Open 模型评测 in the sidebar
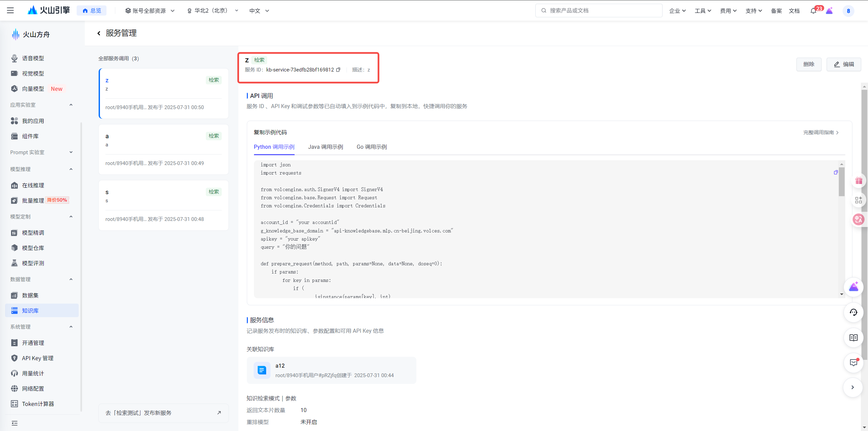The image size is (868, 431). coord(42,263)
